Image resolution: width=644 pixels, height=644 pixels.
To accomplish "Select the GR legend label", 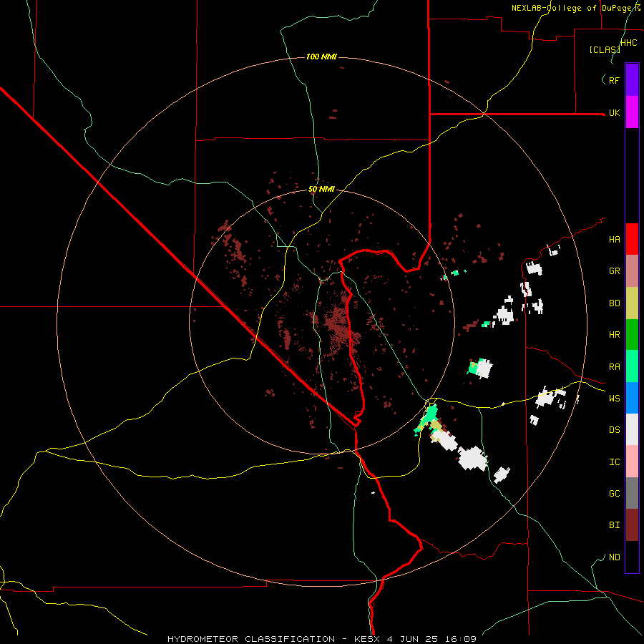I will [615, 271].
